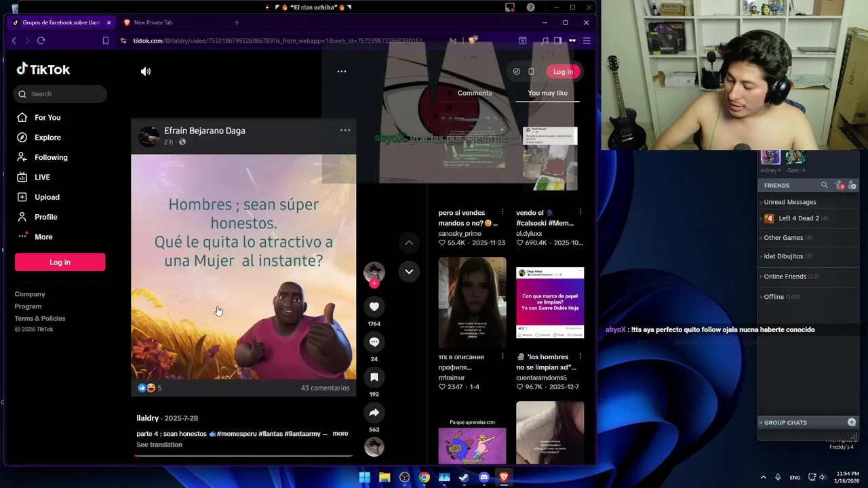This screenshot has width=868, height=488.
Task: Expand Unread Messages in Steam friends
Action: pos(790,202)
